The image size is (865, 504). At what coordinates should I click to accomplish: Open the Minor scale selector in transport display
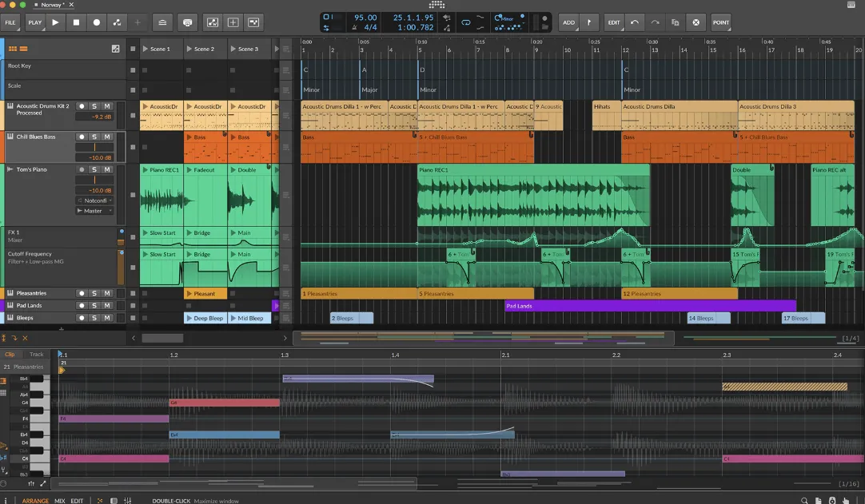504,18
